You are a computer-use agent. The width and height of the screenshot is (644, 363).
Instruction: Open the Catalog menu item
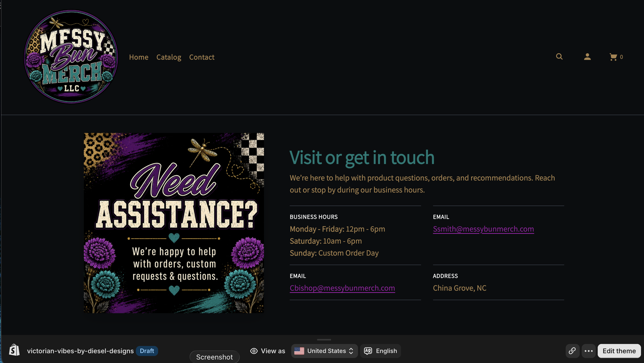click(x=169, y=57)
